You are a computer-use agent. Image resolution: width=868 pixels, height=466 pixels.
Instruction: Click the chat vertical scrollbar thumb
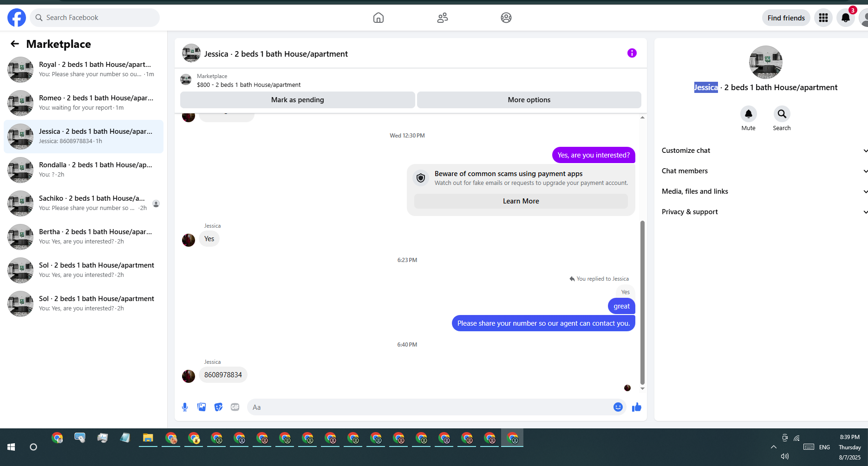[643, 302]
